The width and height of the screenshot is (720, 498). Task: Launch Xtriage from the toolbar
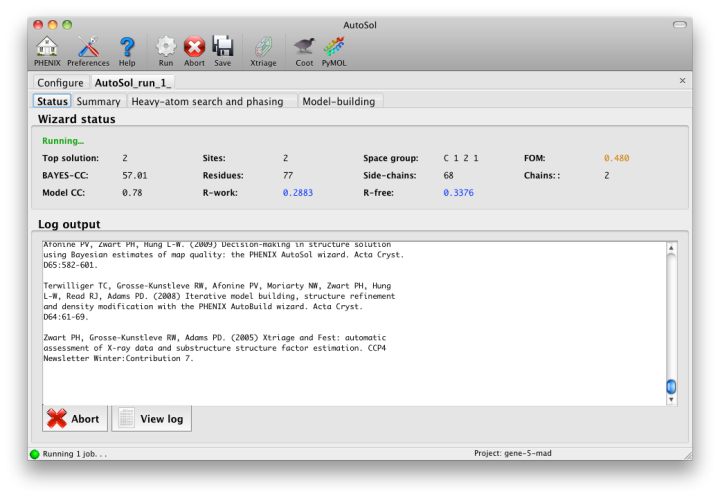(263, 50)
